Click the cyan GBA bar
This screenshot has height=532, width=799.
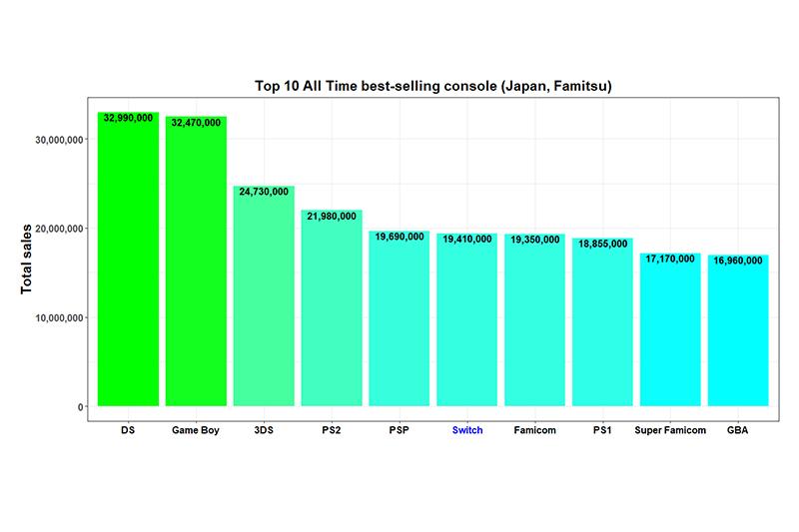point(738,334)
